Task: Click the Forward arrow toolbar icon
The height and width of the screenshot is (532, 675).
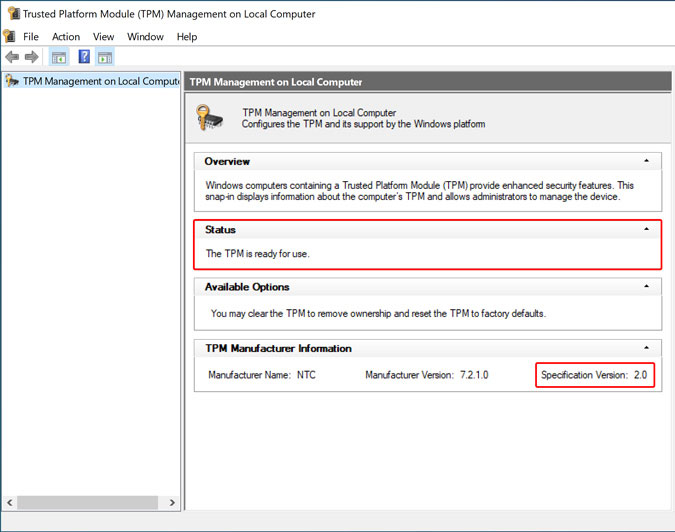Action: click(x=31, y=57)
